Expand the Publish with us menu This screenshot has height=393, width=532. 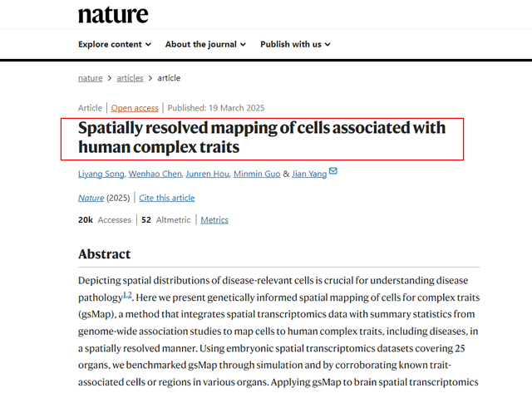(295, 44)
